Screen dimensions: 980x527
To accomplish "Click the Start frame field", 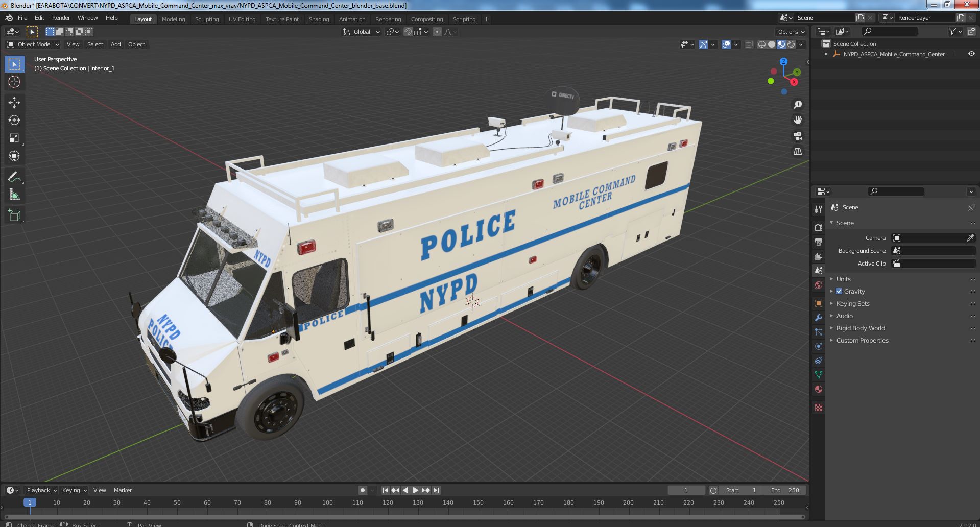I will (x=742, y=490).
